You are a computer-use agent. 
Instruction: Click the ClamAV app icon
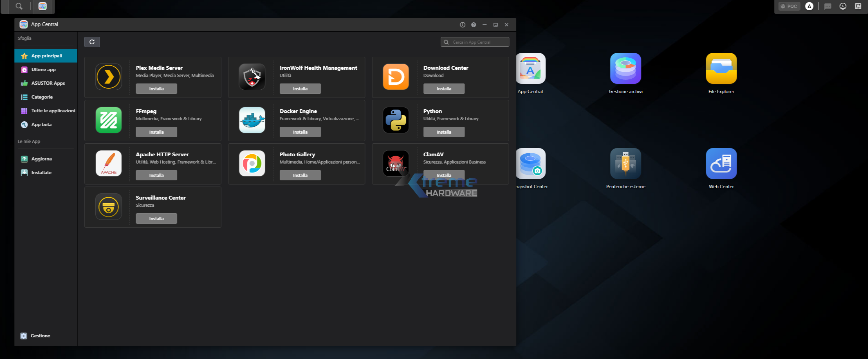(396, 164)
